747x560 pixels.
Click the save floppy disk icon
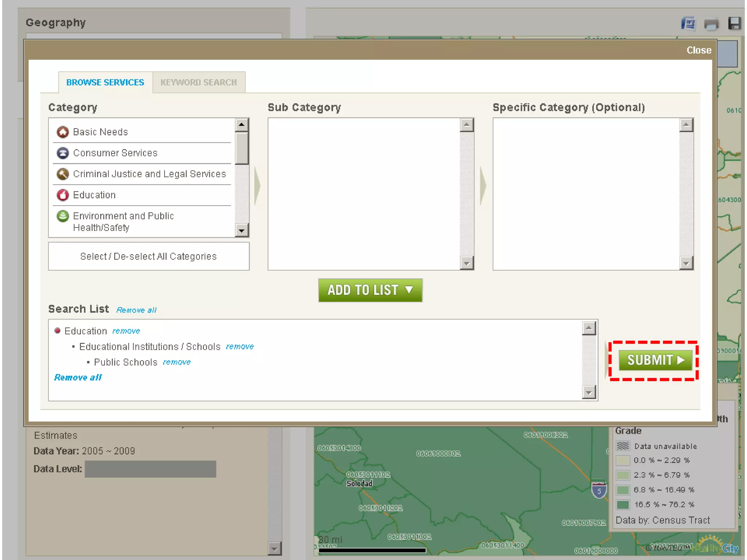[734, 23]
